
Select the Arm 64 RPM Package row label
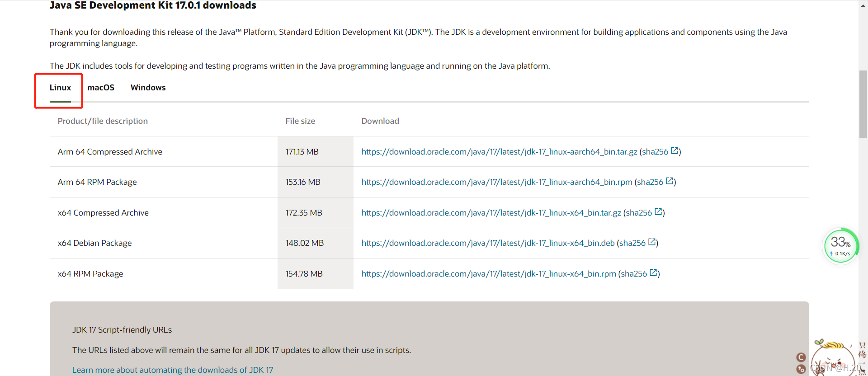[97, 182]
